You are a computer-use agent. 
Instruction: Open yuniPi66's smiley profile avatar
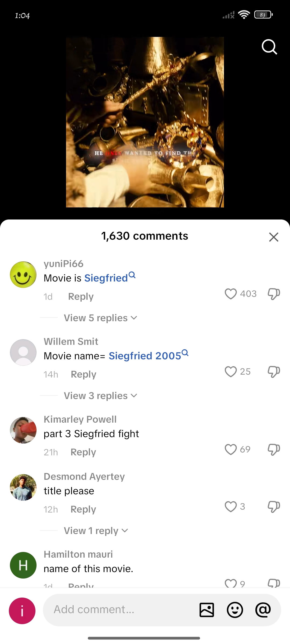click(23, 275)
